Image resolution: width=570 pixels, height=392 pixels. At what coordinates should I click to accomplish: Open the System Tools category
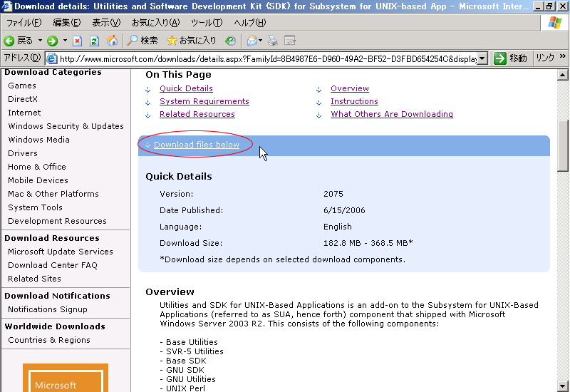pos(35,207)
